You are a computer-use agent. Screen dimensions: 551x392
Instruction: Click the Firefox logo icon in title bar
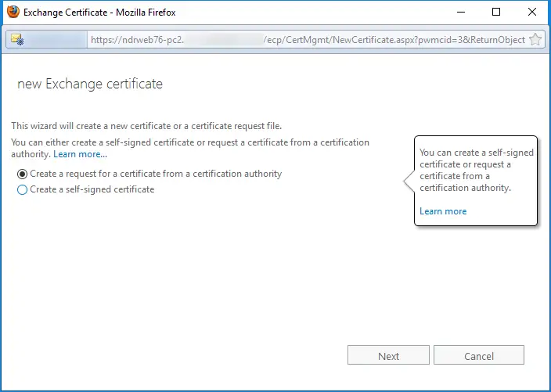(x=13, y=12)
